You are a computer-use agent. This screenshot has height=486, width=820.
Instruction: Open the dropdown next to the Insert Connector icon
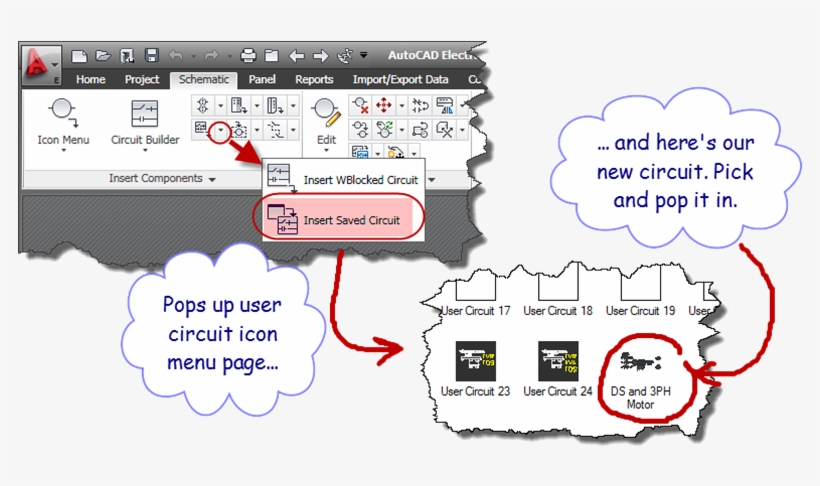point(220,106)
